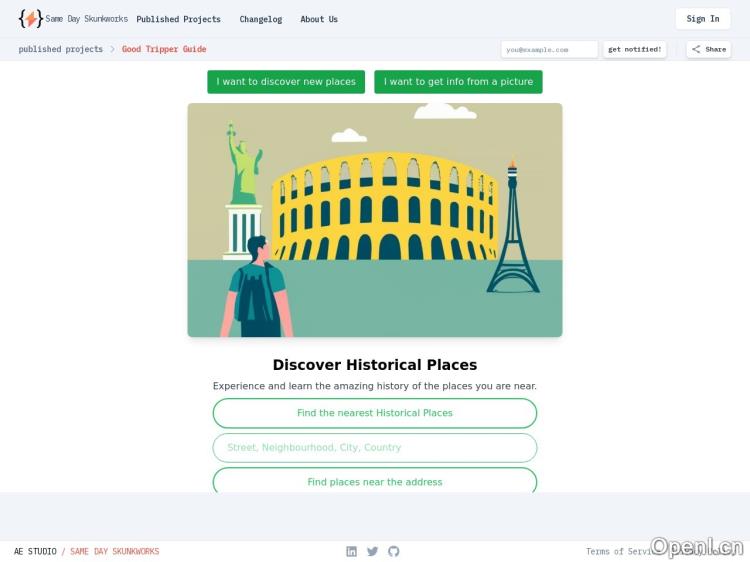Focus the you@example.com email field
750x562 pixels.
(549, 49)
